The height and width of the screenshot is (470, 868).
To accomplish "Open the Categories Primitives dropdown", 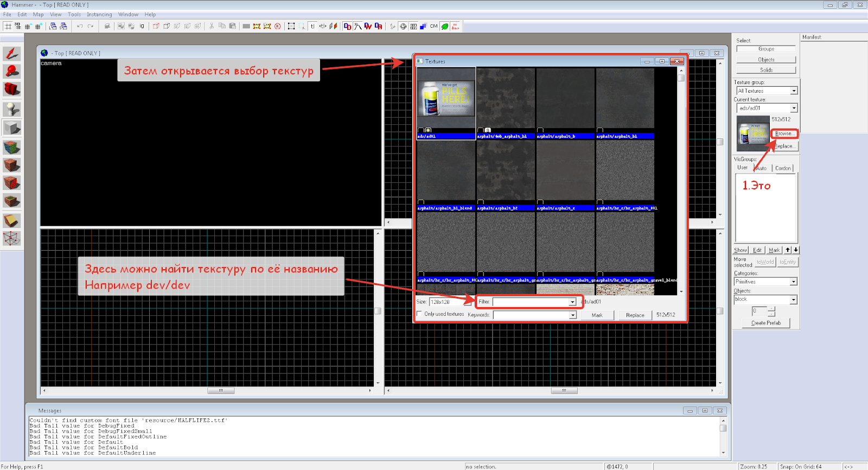I will (x=794, y=282).
